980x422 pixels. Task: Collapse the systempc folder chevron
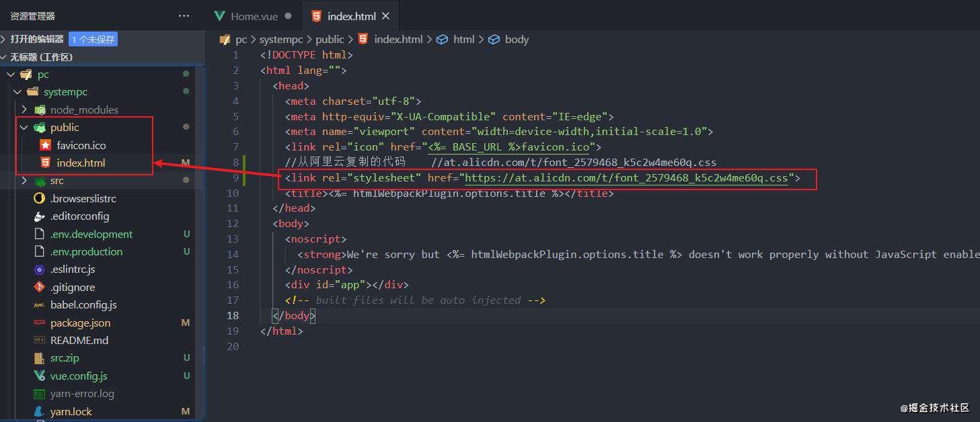tap(17, 92)
